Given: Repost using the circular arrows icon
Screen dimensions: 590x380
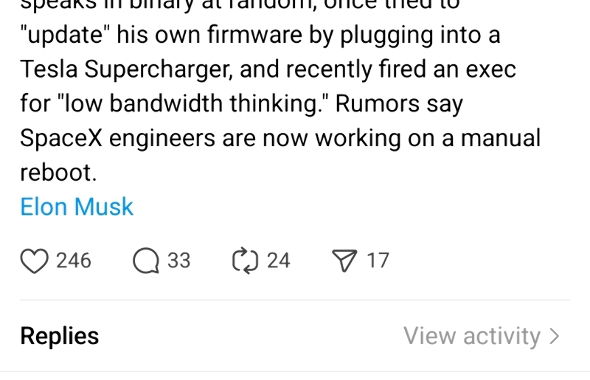Looking at the screenshot, I should pos(245,260).
